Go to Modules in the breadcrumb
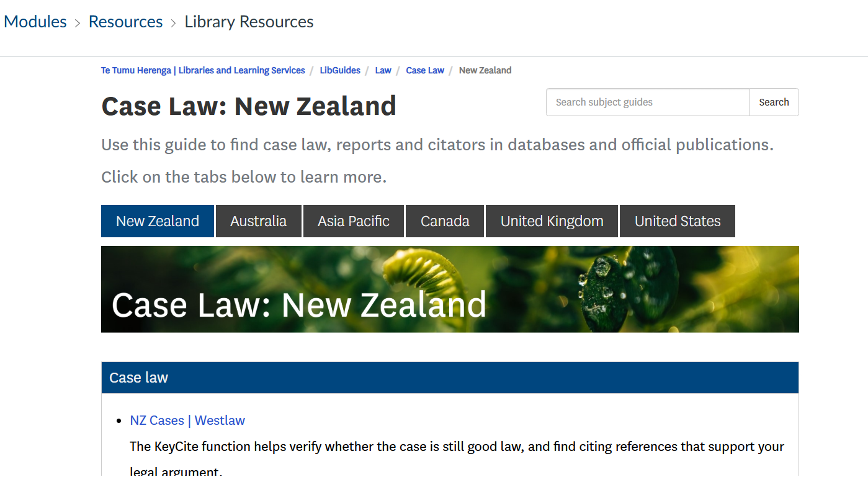 [35, 22]
